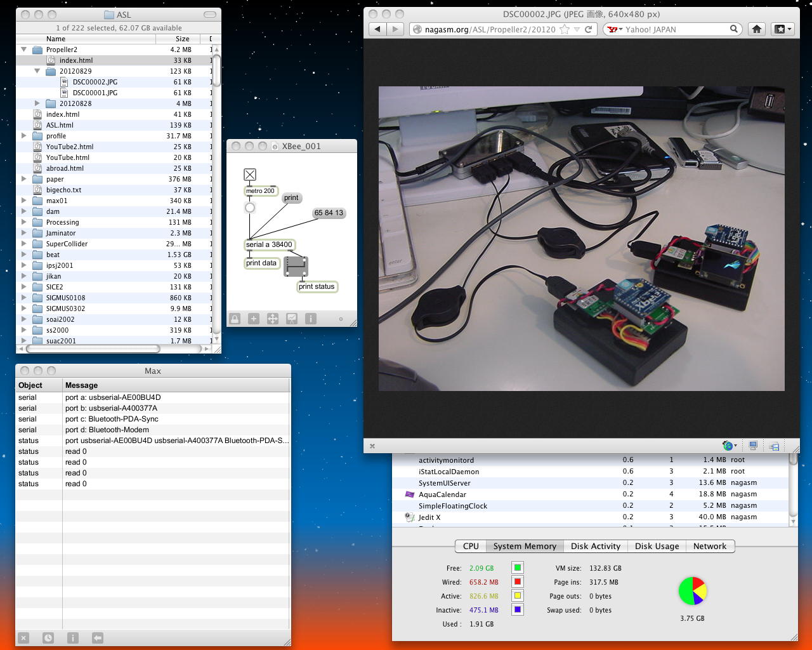Click the bang button below metro 200
Viewport: 812px width, 650px height.
pos(250,208)
